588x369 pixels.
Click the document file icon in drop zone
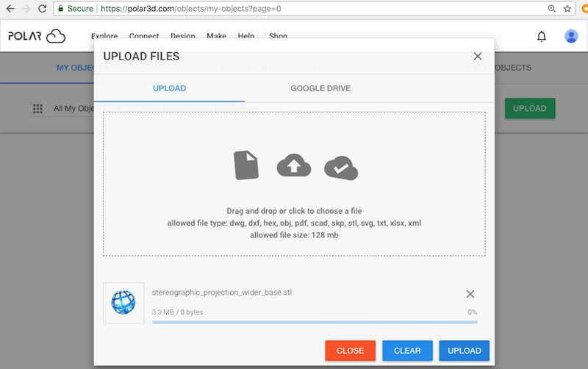246,165
